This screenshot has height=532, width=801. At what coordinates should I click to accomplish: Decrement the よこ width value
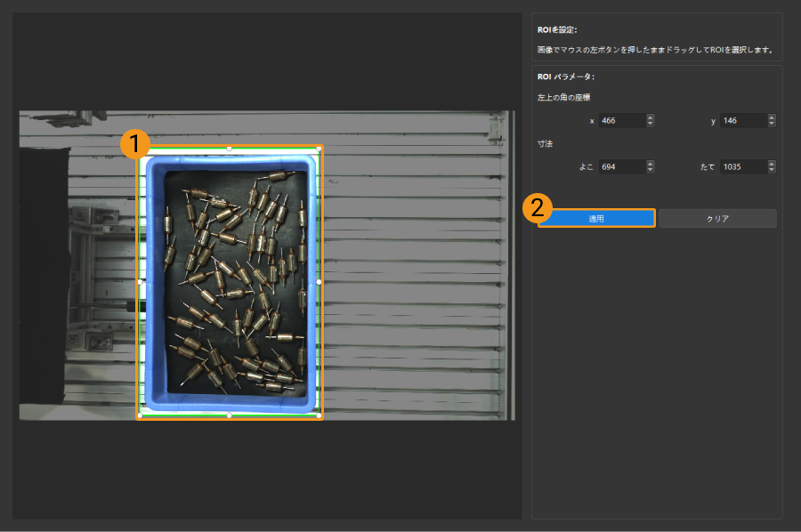651,169
